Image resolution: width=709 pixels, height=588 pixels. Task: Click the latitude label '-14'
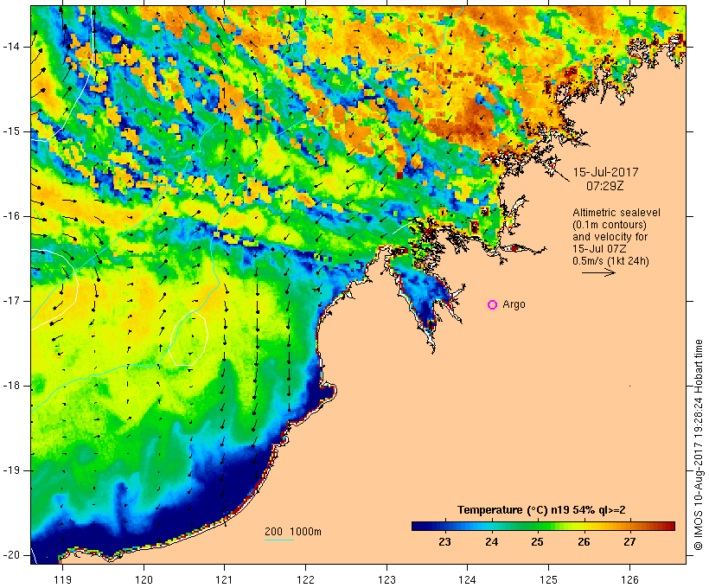(10, 47)
